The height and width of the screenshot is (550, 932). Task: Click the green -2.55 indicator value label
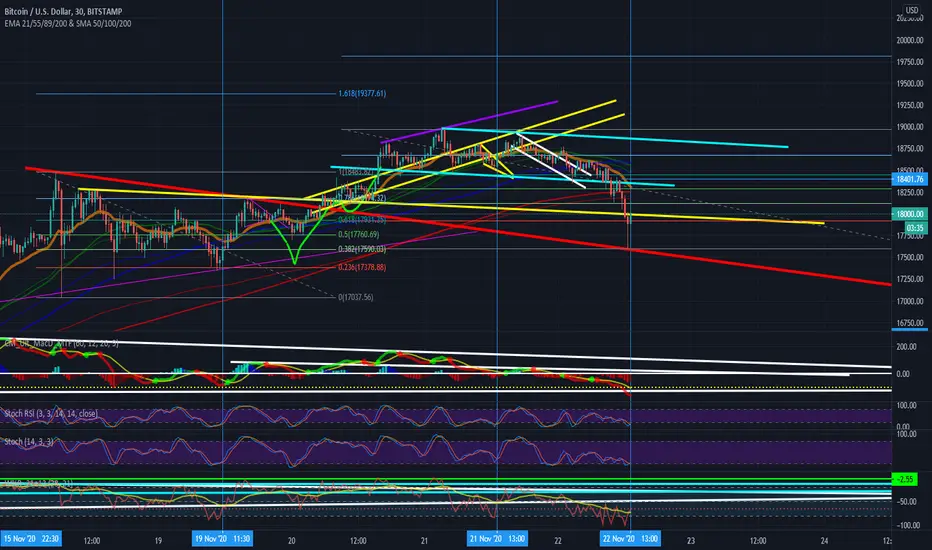coord(906,479)
